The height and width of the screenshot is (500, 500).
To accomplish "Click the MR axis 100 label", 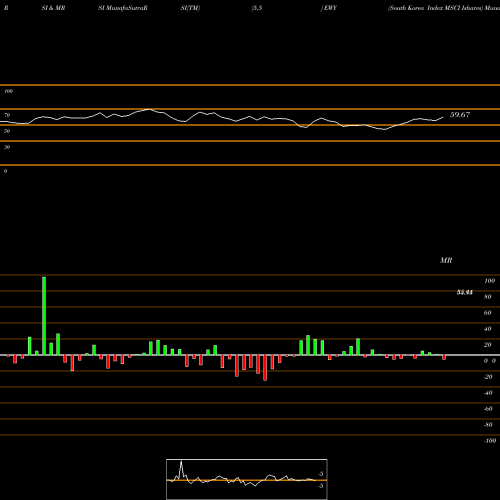I will point(490,281).
